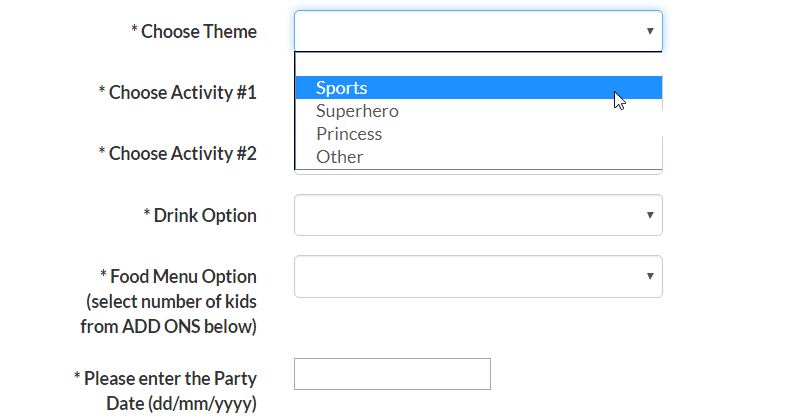Select the Sports theme option
Viewport: 792px width, 420px height.
tap(478, 88)
